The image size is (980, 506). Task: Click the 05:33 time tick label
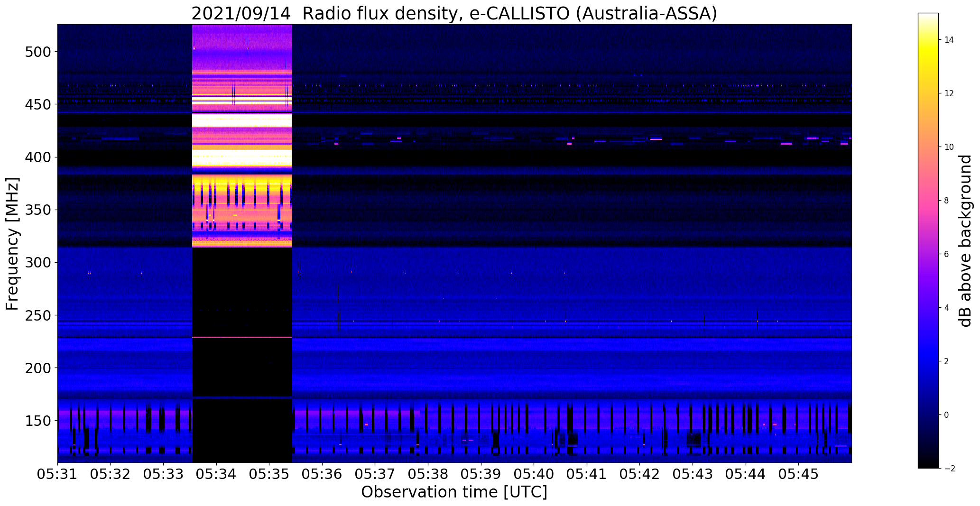[163, 474]
